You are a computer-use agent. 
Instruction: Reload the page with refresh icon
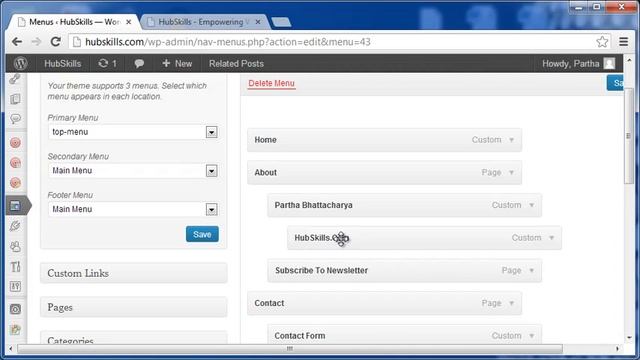pos(56,42)
